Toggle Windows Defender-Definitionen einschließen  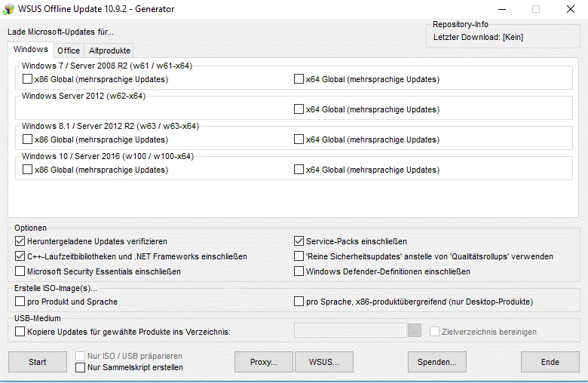299,271
